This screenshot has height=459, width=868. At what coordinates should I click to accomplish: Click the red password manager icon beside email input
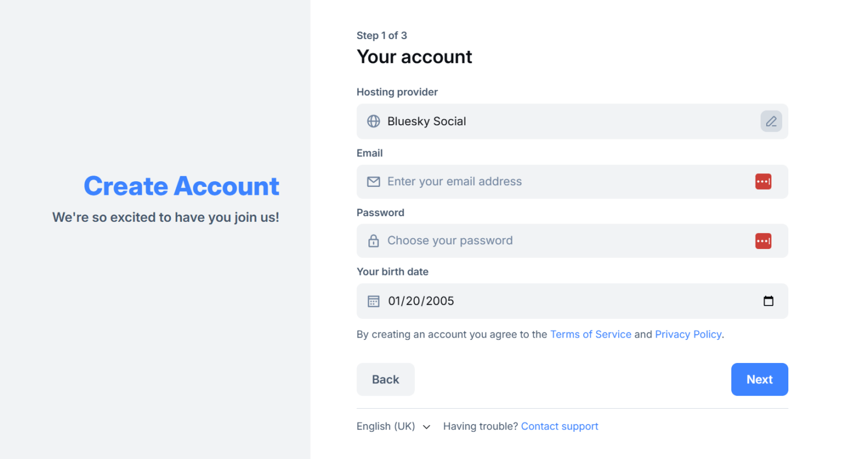[763, 181]
